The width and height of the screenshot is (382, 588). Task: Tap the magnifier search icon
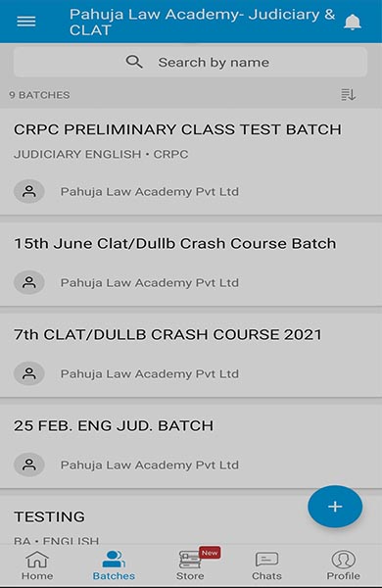pos(134,62)
